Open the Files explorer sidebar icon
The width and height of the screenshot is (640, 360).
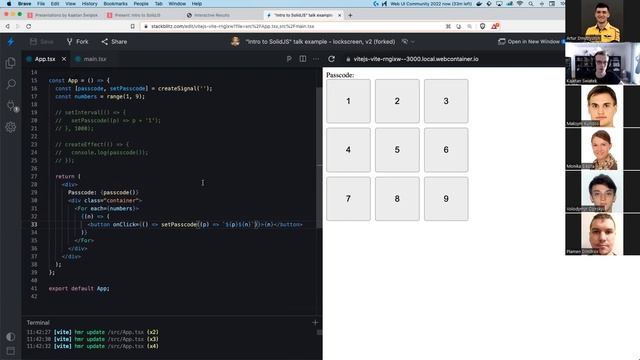pos(11,63)
